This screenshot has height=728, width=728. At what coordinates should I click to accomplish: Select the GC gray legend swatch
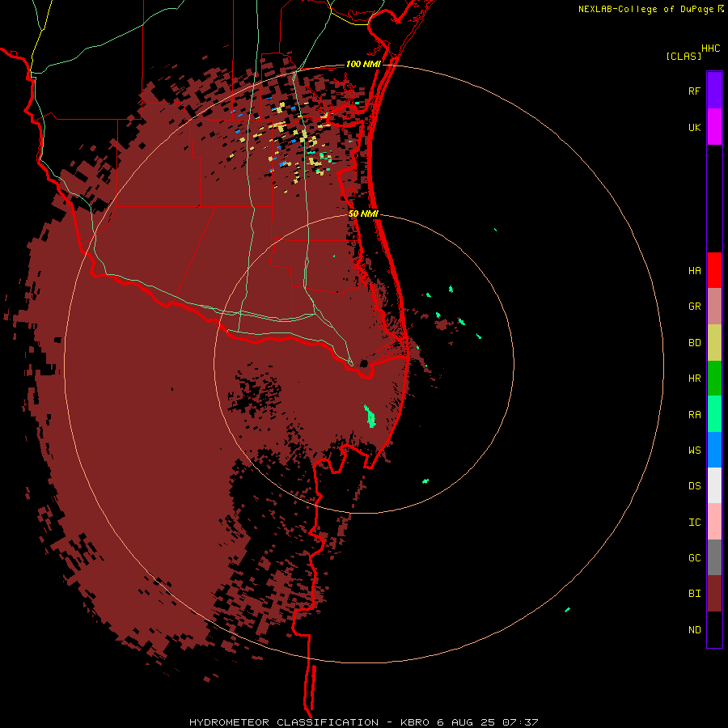[x=714, y=557]
